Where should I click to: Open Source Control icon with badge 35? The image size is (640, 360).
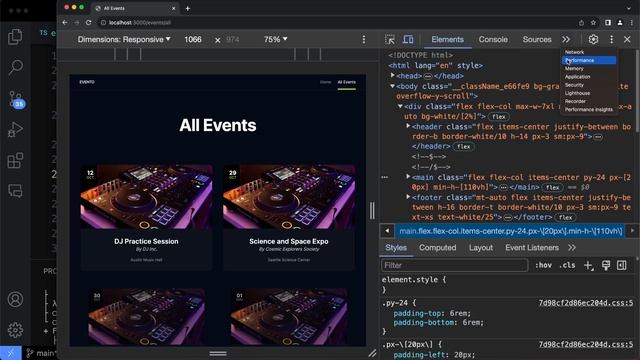pos(16,99)
